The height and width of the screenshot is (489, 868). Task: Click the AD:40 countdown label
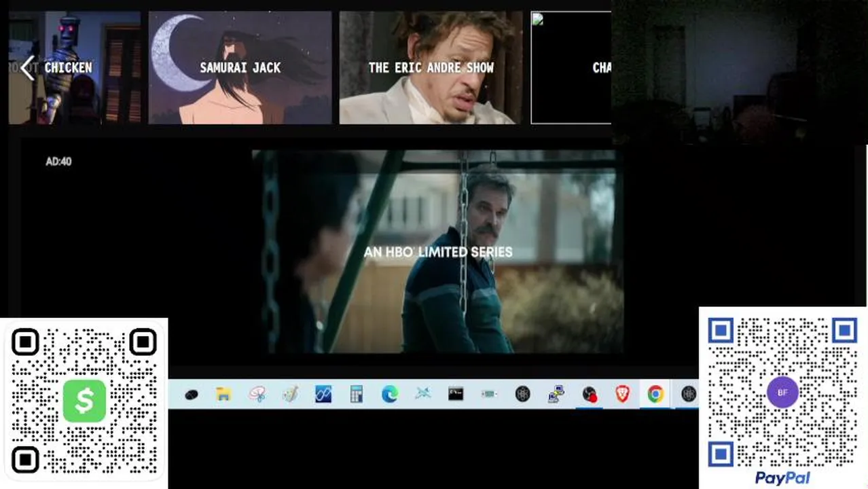(58, 162)
